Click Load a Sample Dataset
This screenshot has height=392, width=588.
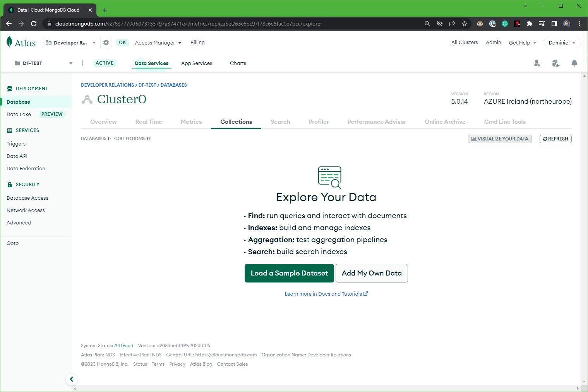[x=289, y=273]
